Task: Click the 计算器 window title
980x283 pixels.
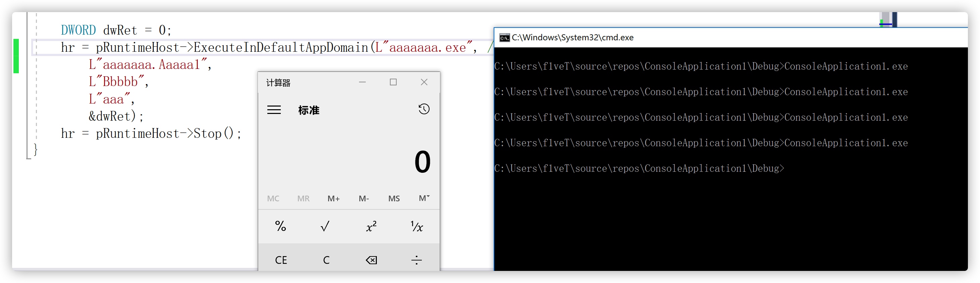Action: point(278,83)
